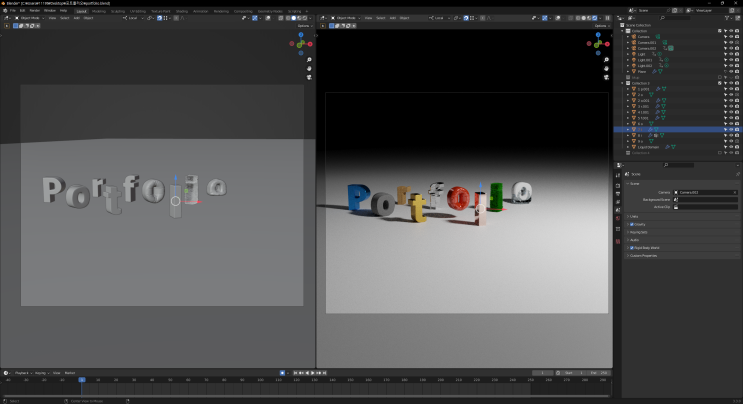This screenshot has width=743, height=404.
Task: Click the End frame field in timeline
Action: click(600, 373)
